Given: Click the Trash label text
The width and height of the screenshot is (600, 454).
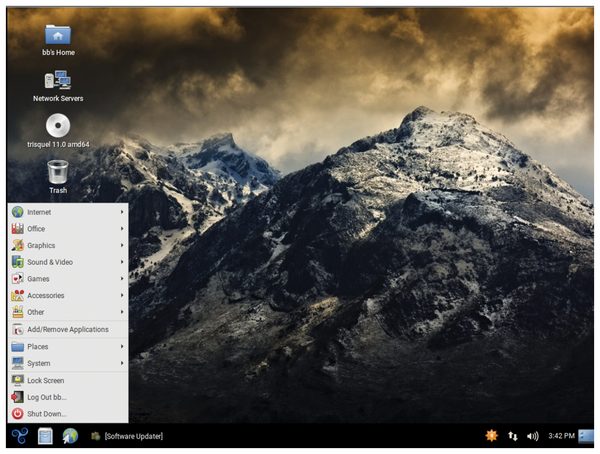Looking at the screenshot, I should pyautogui.click(x=58, y=190).
